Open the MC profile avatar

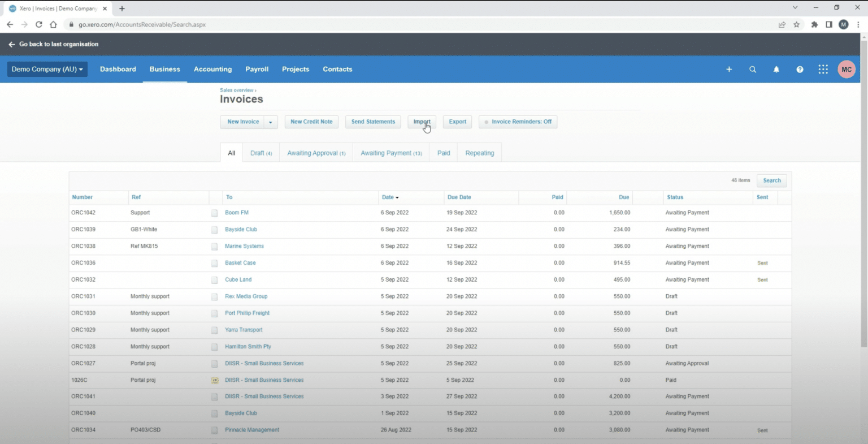tap(846, 69)
